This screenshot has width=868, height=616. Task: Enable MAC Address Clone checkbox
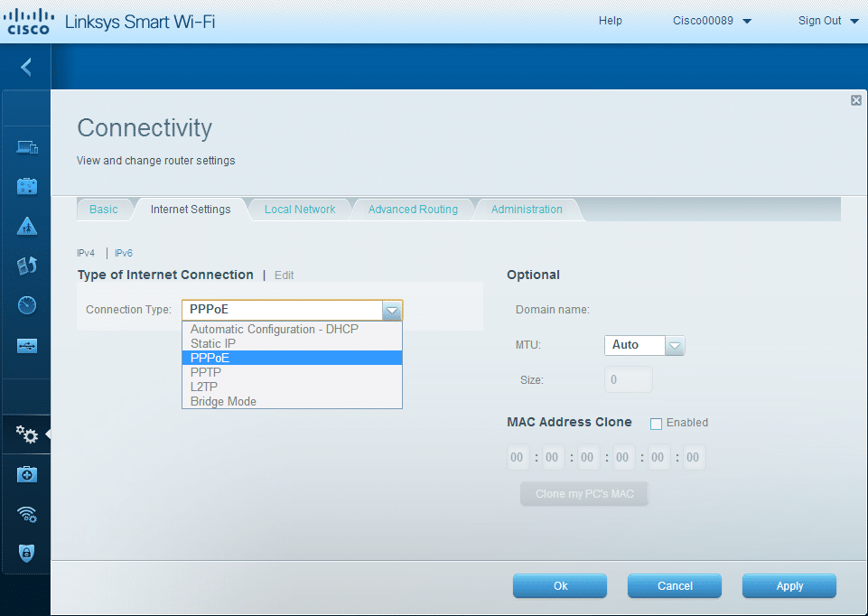656,424
